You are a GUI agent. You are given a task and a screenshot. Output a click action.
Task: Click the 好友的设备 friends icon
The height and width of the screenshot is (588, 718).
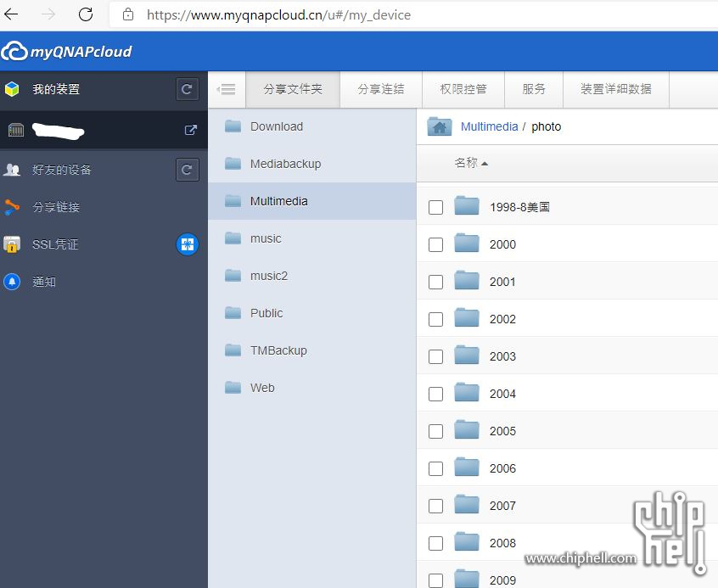(x=12, y=170)
